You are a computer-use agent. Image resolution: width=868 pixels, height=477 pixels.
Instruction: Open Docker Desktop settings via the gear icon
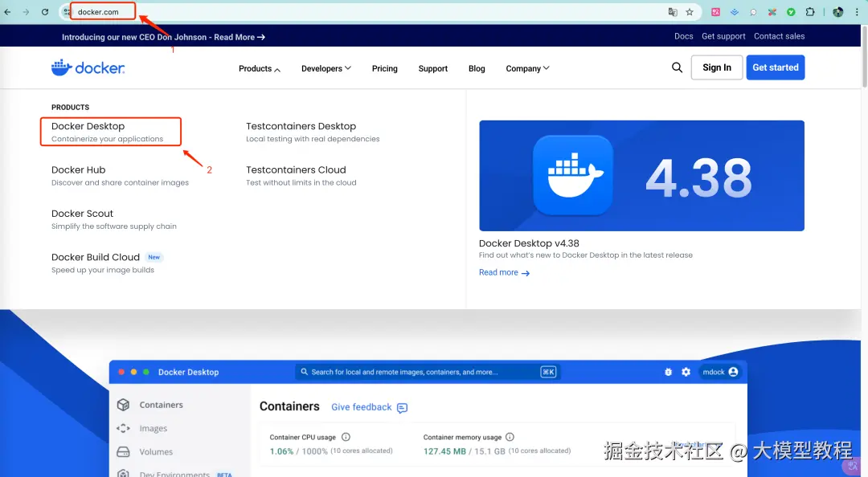(x=686, y=371)
